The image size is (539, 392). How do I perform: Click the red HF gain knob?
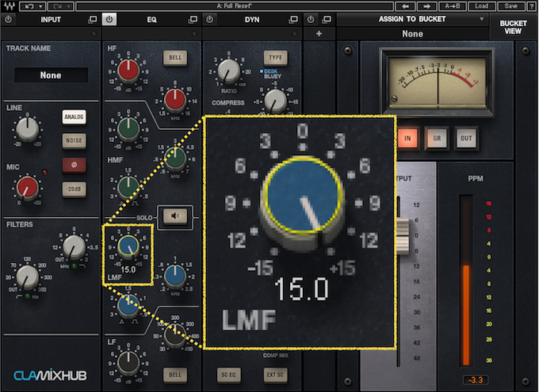click(128, 70)
